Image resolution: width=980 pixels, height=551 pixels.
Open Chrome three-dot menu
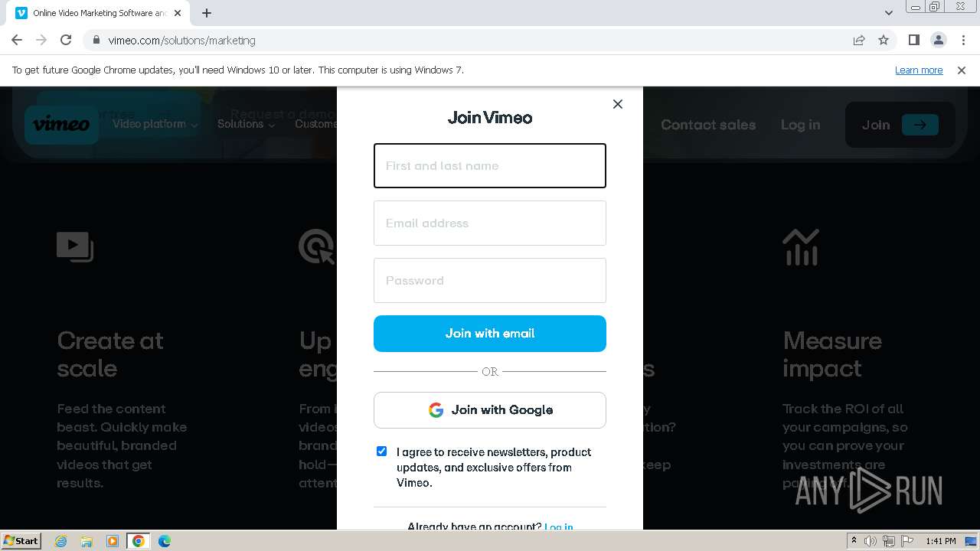(x=963, y=40)
